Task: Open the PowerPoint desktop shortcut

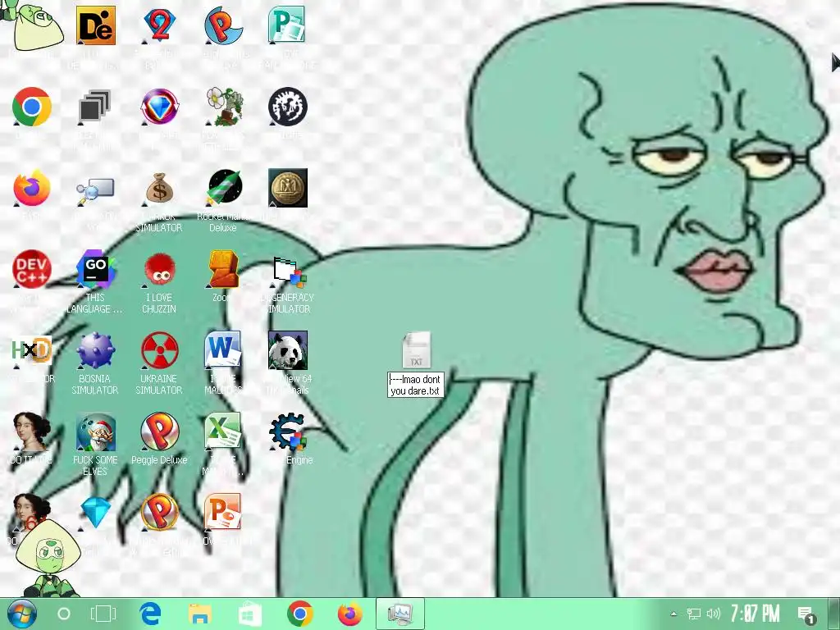Action: (x=223, y=513)
